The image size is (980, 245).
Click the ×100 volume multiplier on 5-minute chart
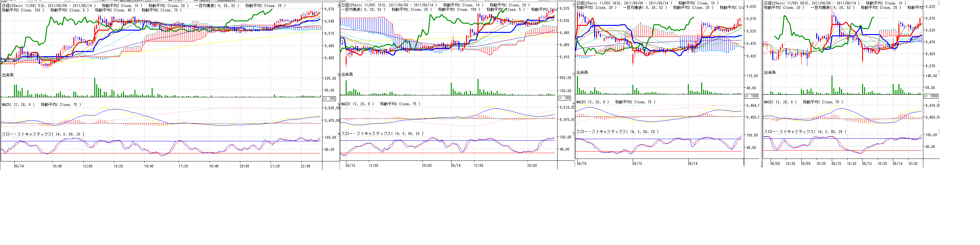(329, 99)
